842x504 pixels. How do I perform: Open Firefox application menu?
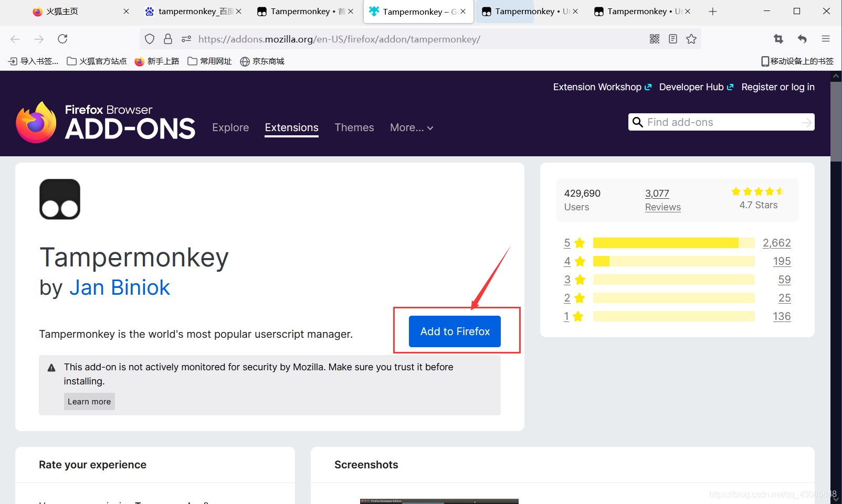click(826, 39)
